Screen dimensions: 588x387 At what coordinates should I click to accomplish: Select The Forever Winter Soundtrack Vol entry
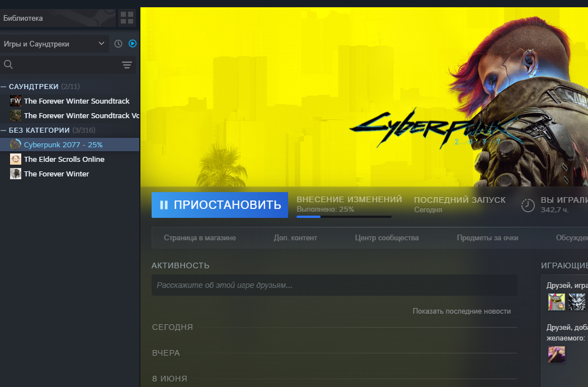point(70,115)
